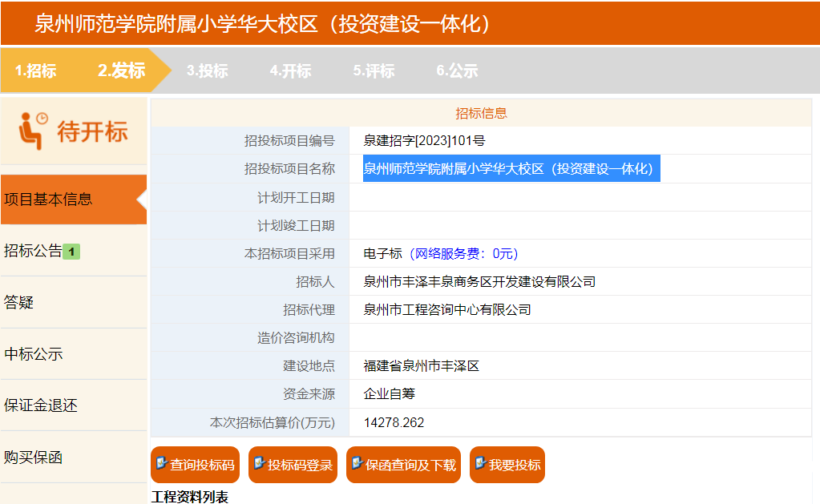
Task: Click the 本招标项目采用 label
Action: pos(289,253)
